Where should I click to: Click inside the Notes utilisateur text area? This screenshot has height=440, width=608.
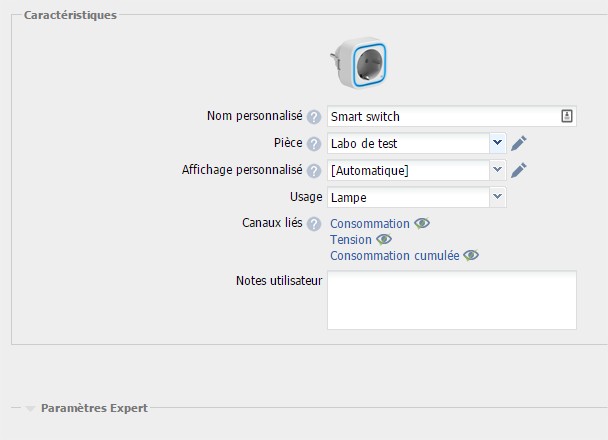[x=451, y=299]
